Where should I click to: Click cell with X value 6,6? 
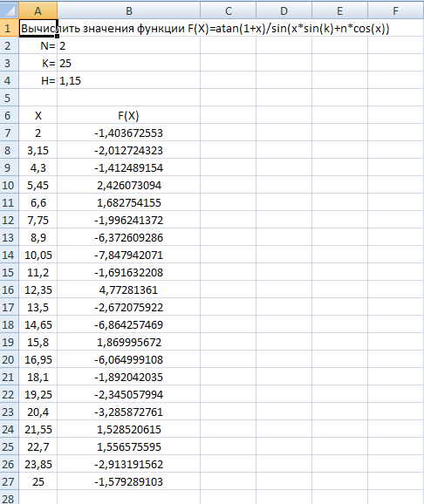click(38, 202)
